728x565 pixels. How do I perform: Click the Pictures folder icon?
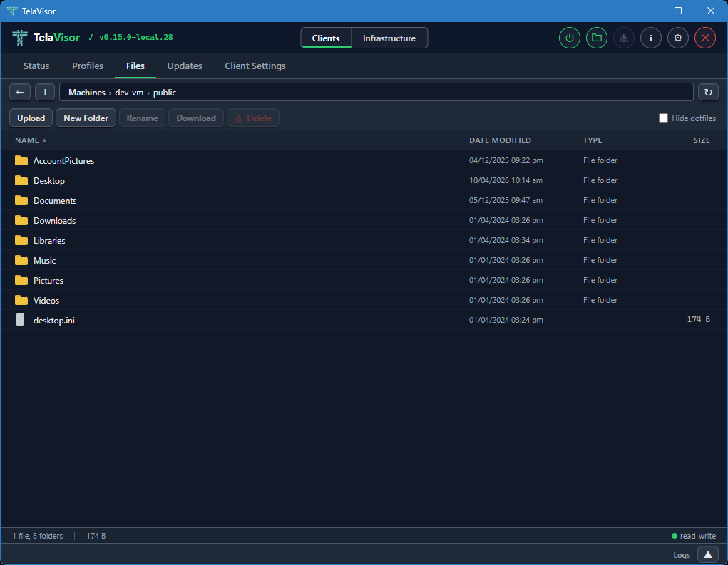click(21, 280)
